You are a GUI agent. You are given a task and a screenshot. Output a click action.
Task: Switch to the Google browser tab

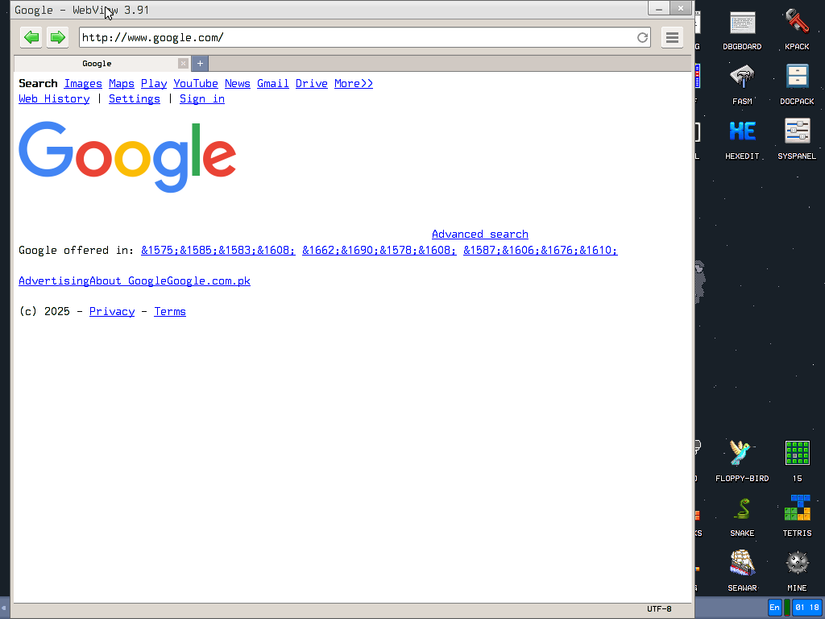(96, 63)
